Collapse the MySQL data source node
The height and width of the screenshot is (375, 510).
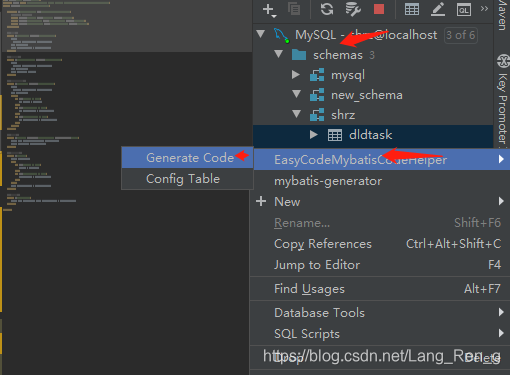click(x=261, y=34)
